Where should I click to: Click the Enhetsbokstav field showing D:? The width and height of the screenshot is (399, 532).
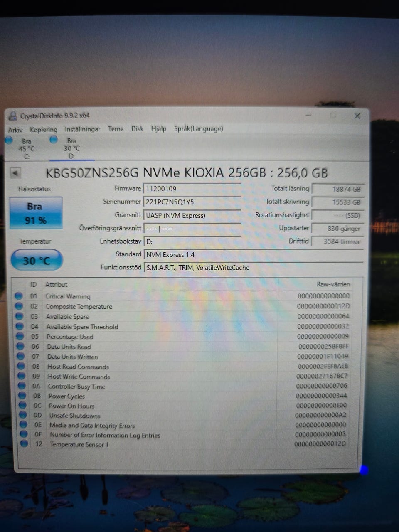click(x=192, y=241)
